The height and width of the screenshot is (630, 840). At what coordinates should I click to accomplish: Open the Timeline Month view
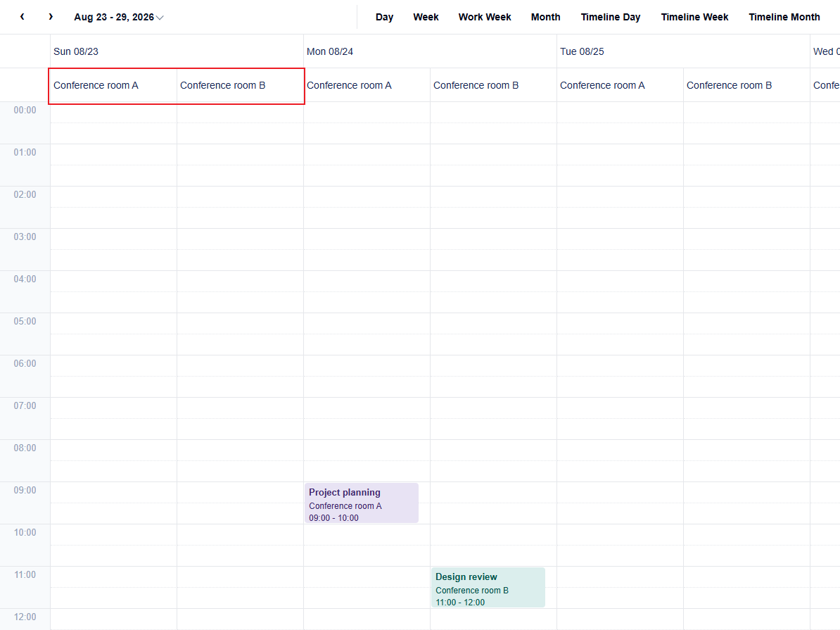tap(784, 17)
